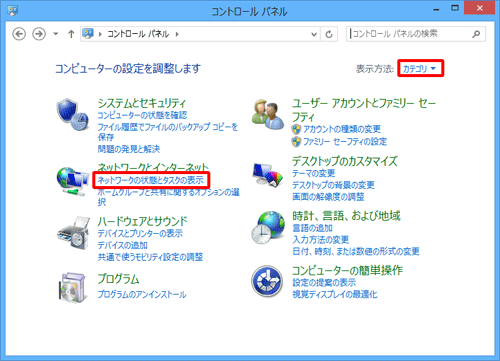This screenshot has height=361, width=500.
Task: Open プログラムのアンインストール link
Action: (142, 294)
